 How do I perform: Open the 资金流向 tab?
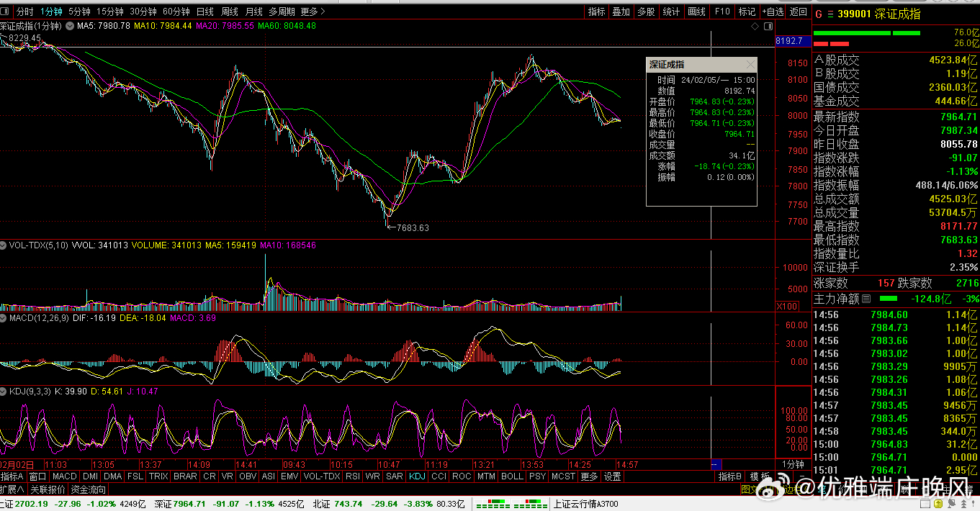coord(89,489)
